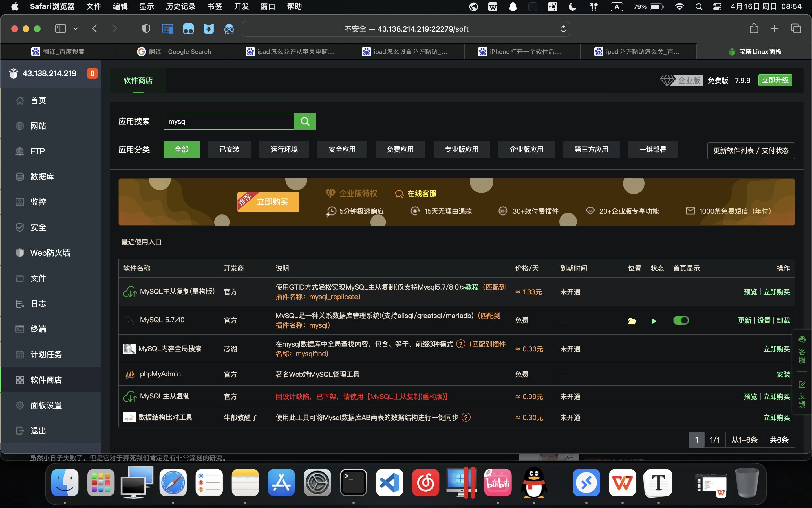Select the 企业版应用 category filter
The height and width of the screenshot is (508, 812).
(x=526, y=150)
